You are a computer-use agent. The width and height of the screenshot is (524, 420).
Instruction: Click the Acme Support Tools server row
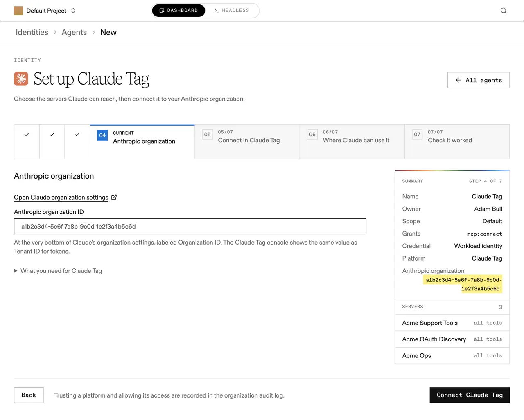[x=452, y=323]
